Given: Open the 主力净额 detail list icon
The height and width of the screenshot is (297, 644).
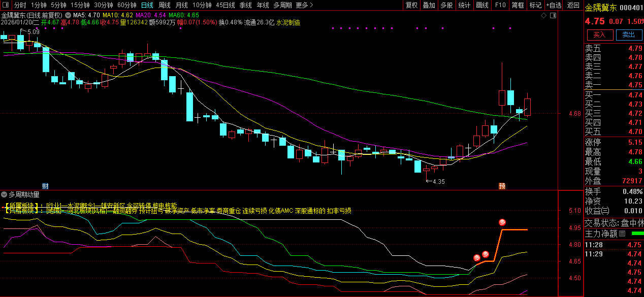Looking at the screenshot, I should (622, 234).
